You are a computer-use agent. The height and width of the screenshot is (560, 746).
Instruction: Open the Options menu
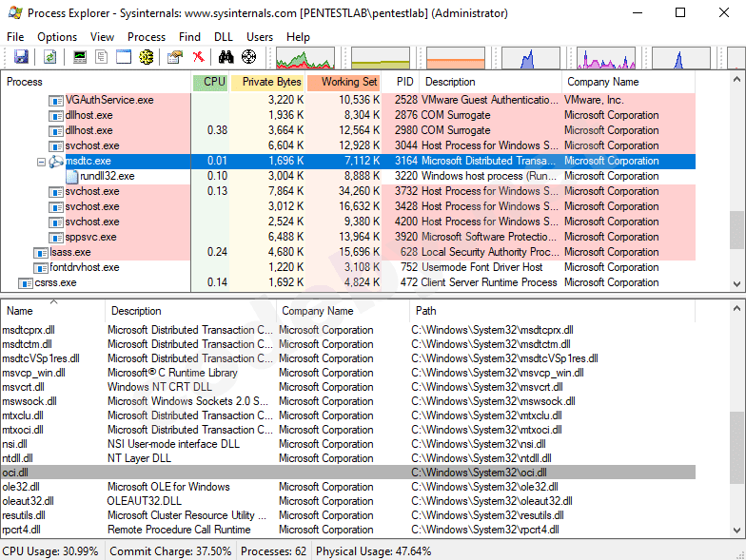click(57, 37)
